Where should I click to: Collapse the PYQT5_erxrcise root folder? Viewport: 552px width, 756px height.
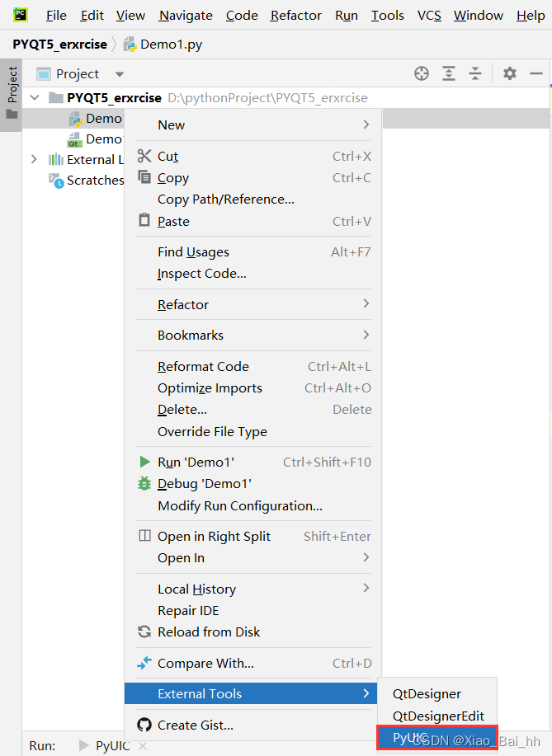35,98
